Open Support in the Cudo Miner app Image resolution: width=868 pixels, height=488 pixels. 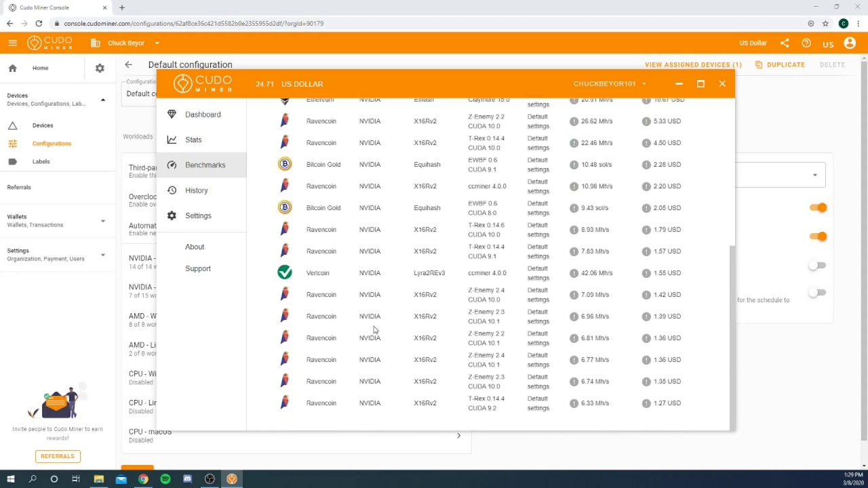click(x=198, y=268)
